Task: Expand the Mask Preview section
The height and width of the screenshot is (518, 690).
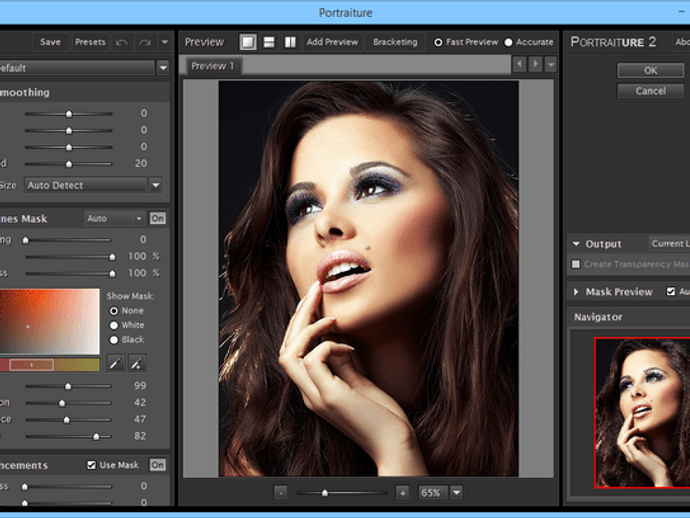Action: coord(576,292)
